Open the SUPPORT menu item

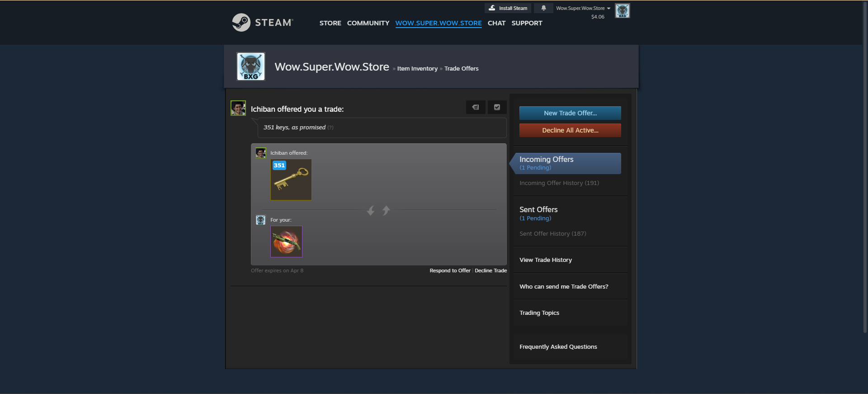(527, 23)
